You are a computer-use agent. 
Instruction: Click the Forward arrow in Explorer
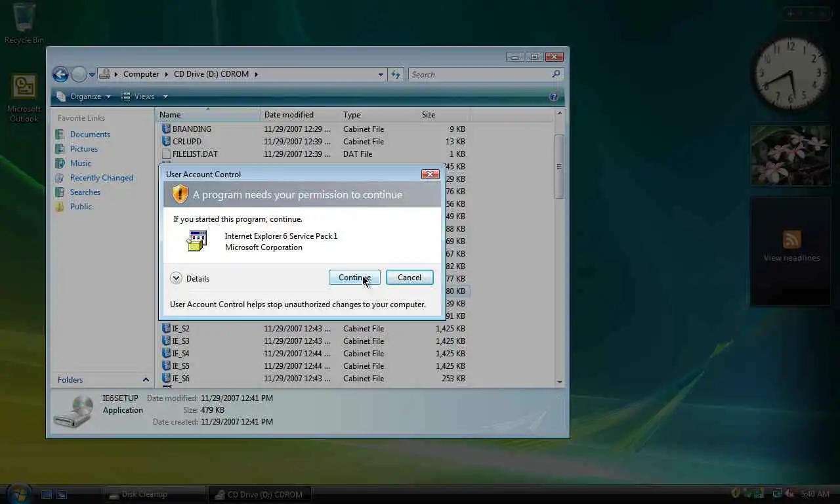coord(79,74)
